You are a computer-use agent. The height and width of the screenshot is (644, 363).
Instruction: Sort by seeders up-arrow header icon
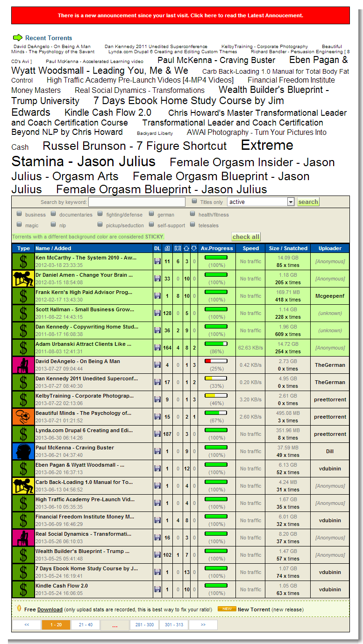click(186, 248)
